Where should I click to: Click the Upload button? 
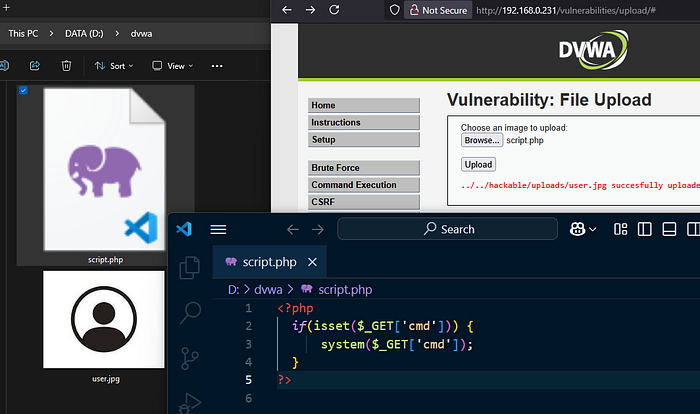[x=478, y=164]
